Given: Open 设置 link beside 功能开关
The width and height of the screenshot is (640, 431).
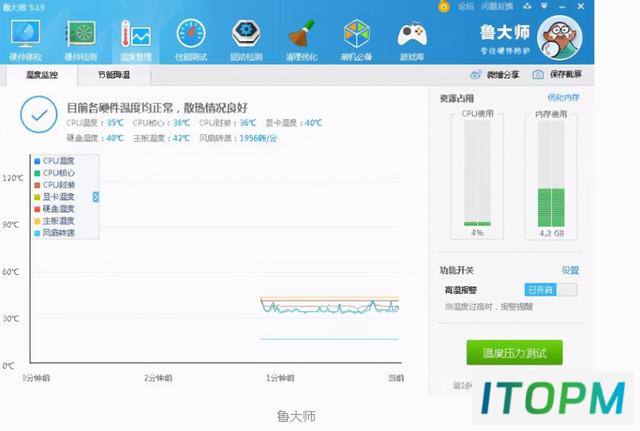Looking at the screenshot, I should [x=570, y=270].
